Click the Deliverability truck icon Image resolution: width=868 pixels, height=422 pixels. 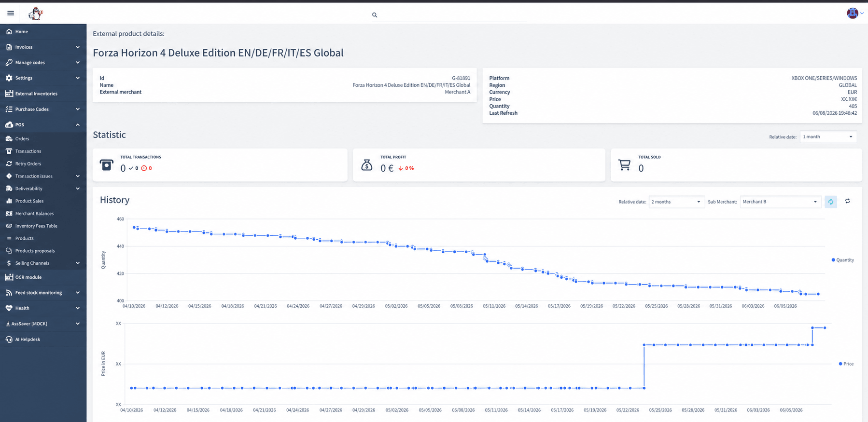(x=9, y=189)
